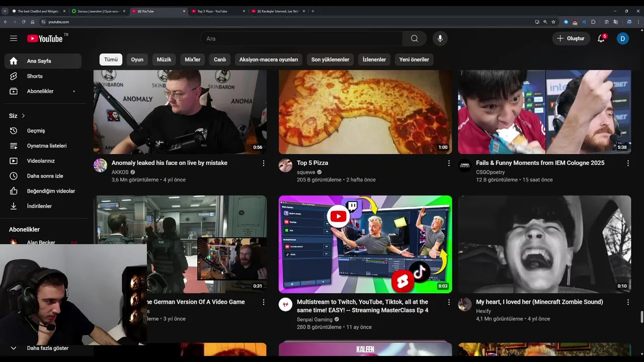Focus the Ara search field
Image resolution: width=644 pixels, height=362 pixels.
tap(301, 39)
